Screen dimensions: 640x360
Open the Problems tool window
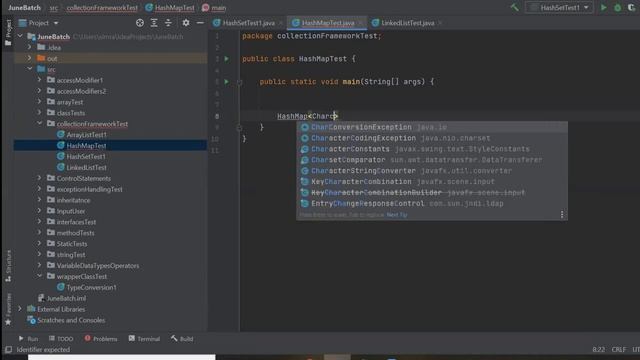pyautogui.click(x=101, y=339)
